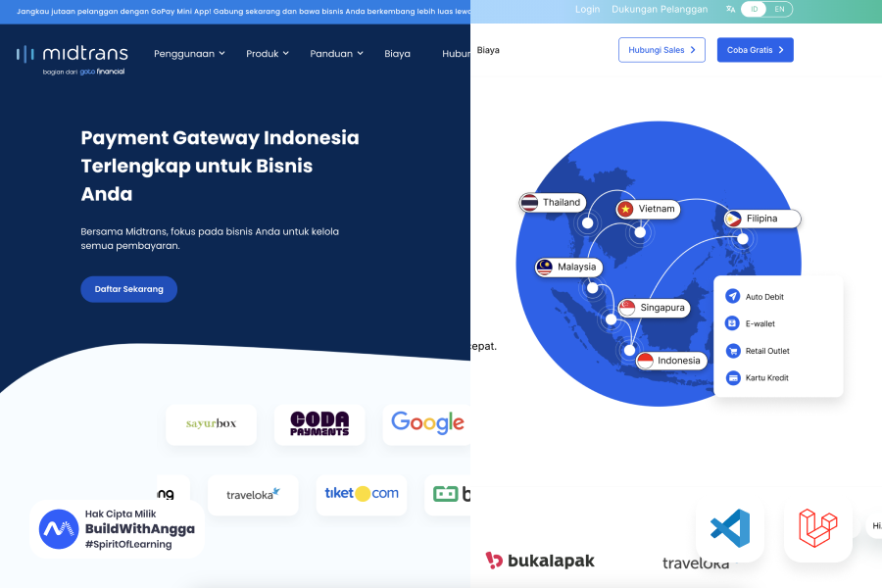Click the BuildWithAngga circular logo

tap(59, 529)
